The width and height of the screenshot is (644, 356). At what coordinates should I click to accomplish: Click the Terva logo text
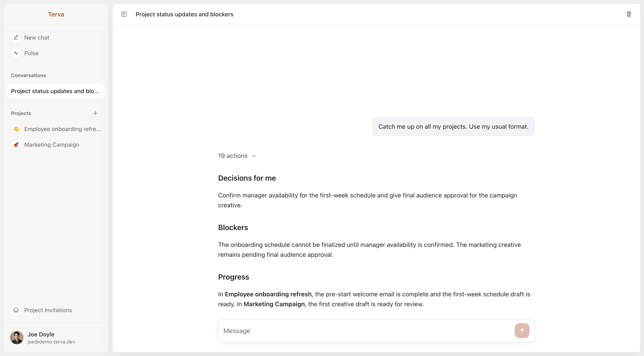tap(56, 14)
